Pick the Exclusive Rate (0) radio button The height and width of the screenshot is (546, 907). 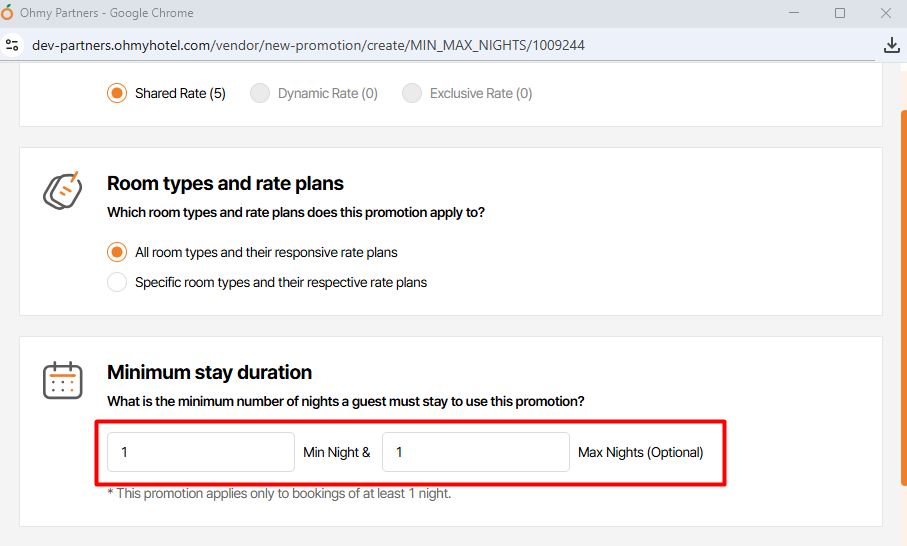click(x=412, y=93)
